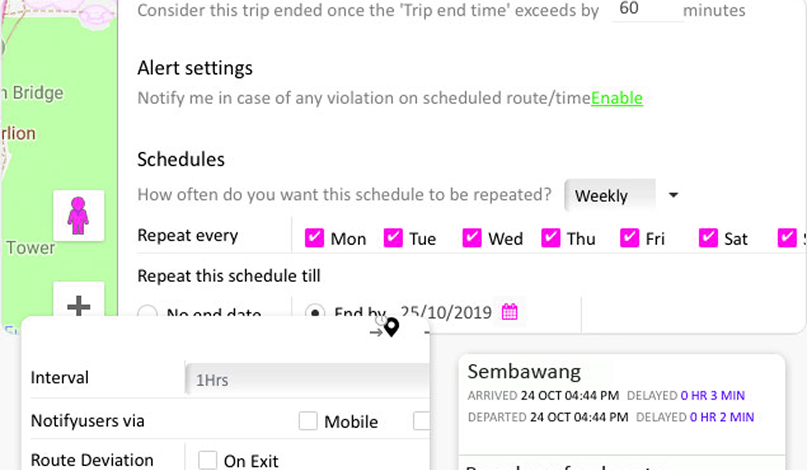Select the No end date radio option

[x=147, y=314]
